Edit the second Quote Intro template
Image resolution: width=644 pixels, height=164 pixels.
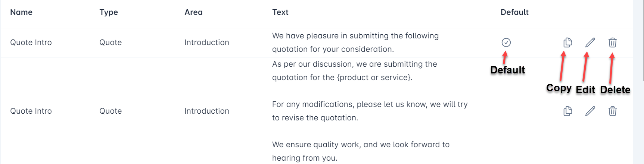click(x=590, y=111)
